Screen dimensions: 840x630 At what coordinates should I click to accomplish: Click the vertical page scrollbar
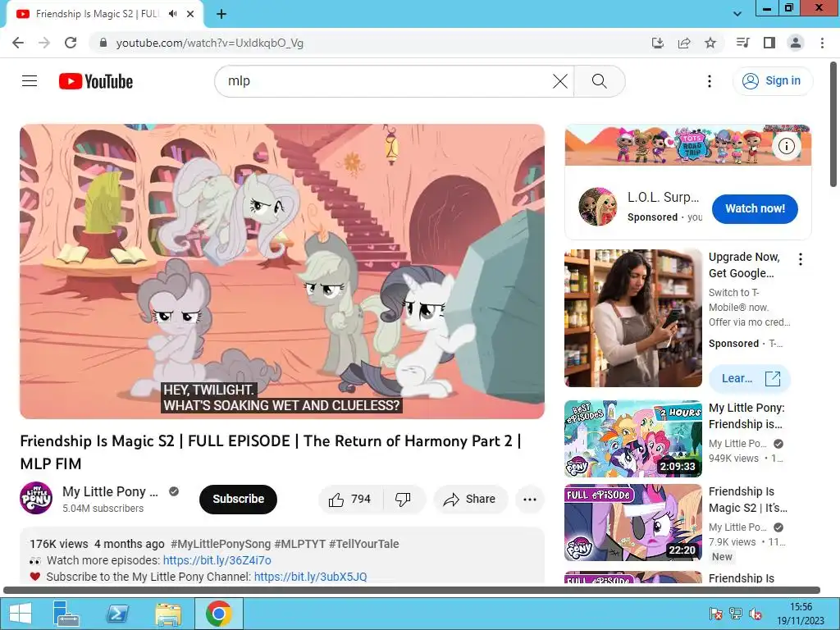click(833, 125)
